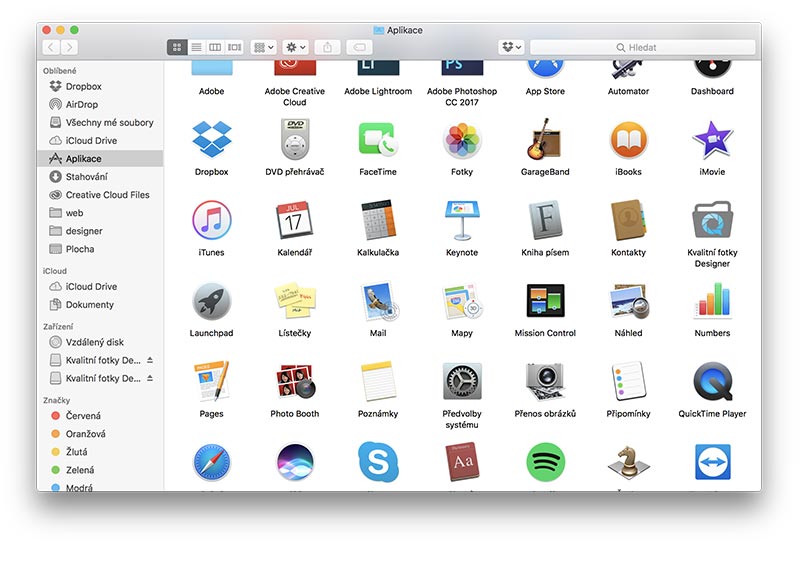Click the Pages app icon
Viewport: 800px width, 568px height.
coord(211,381)
